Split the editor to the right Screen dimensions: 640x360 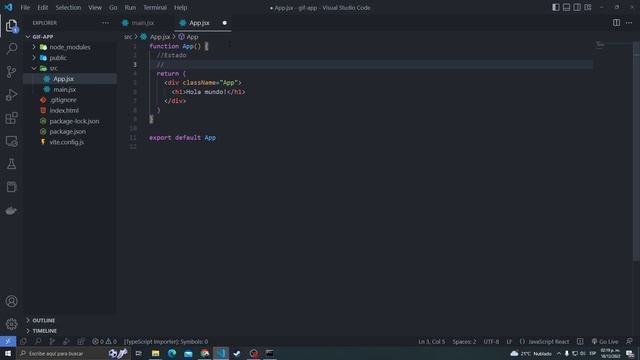(616, 23)
